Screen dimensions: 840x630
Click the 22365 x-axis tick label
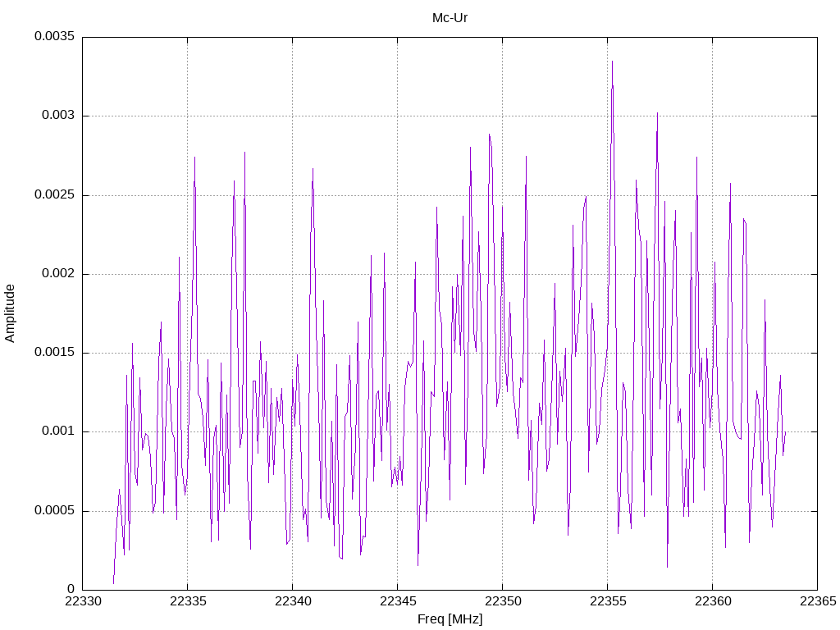tap(818, 601)
